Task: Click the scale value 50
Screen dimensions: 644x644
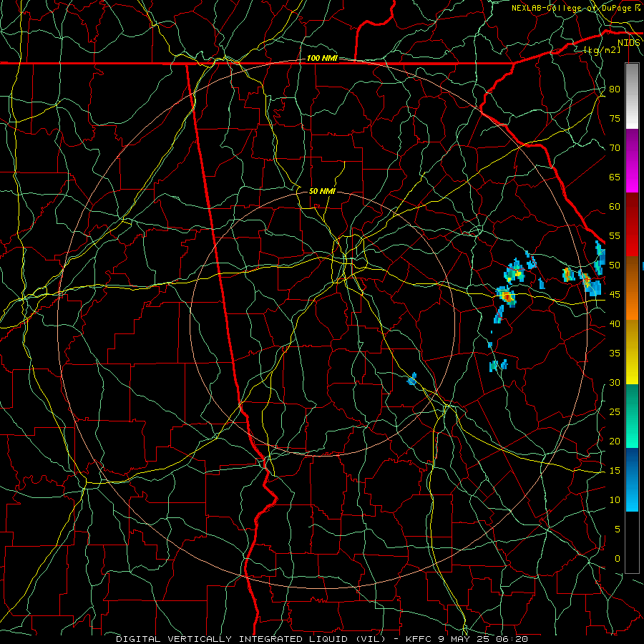Action: point(615,265)
